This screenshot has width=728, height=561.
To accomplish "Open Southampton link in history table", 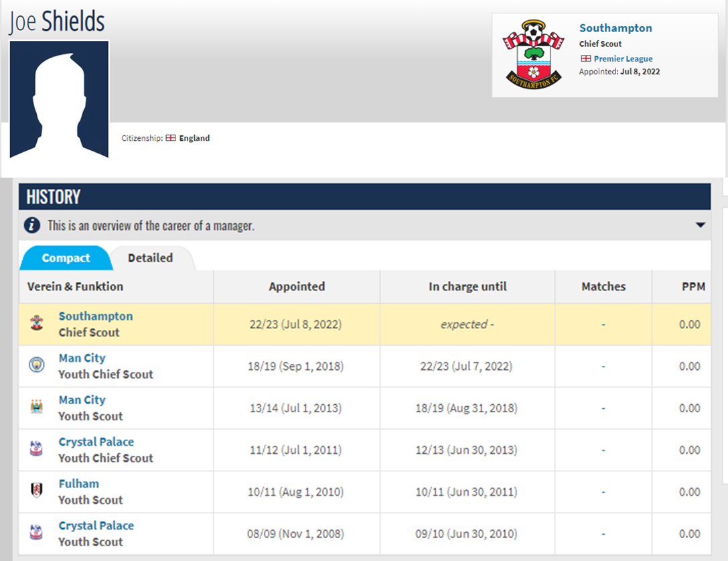I will coord(96,316).
